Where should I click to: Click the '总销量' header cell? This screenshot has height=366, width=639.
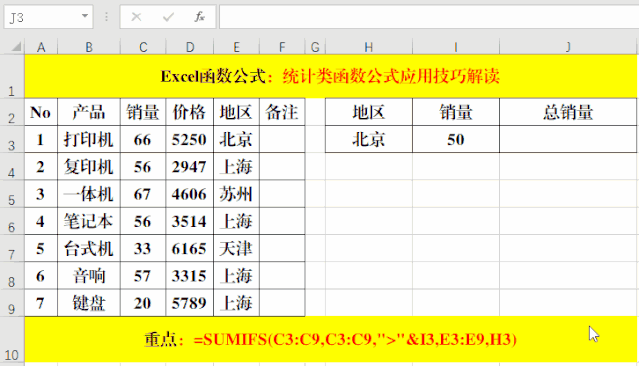point(568,112)
